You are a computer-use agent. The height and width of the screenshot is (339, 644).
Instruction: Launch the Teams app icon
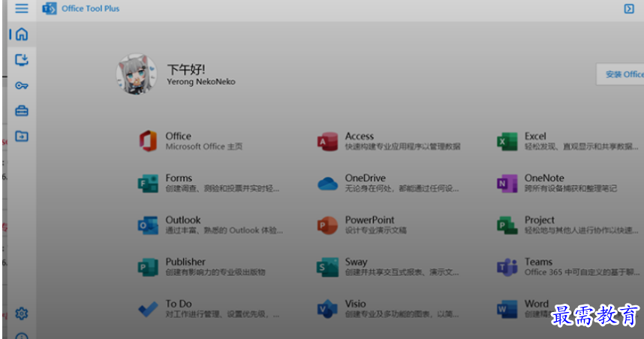point(507,267)
